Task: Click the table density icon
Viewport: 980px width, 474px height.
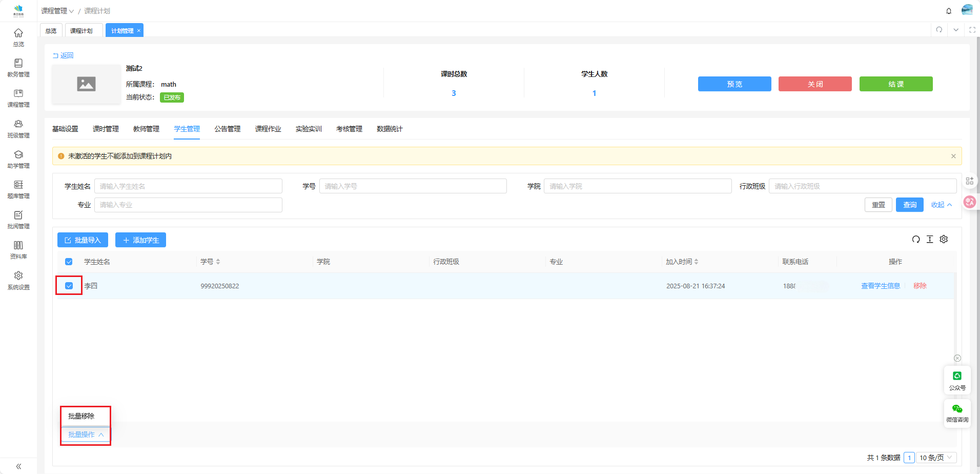Action: coord(930,240)
